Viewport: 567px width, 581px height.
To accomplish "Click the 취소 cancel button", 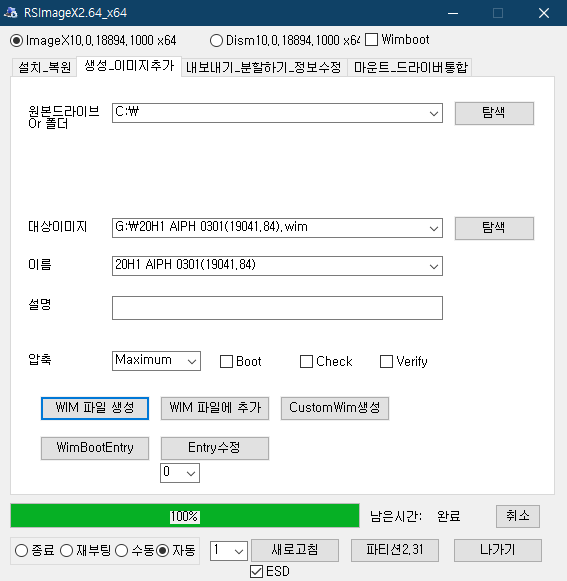I will [518, 516].
